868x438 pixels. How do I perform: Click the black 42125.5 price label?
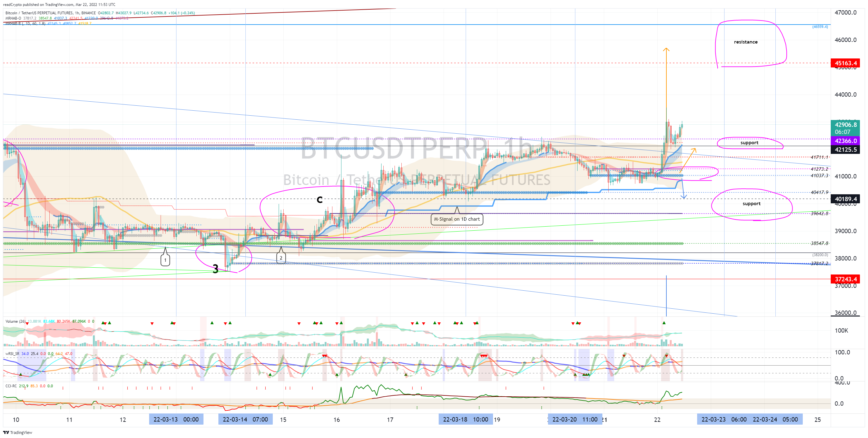click(x=845, y=150)
